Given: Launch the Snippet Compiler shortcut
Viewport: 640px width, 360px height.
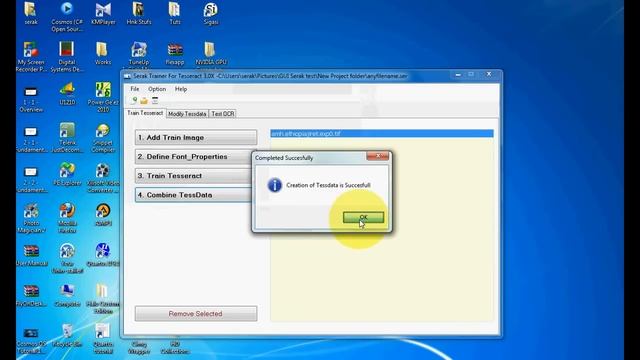Looking at the screenshot, I should (x=103, y=137).
